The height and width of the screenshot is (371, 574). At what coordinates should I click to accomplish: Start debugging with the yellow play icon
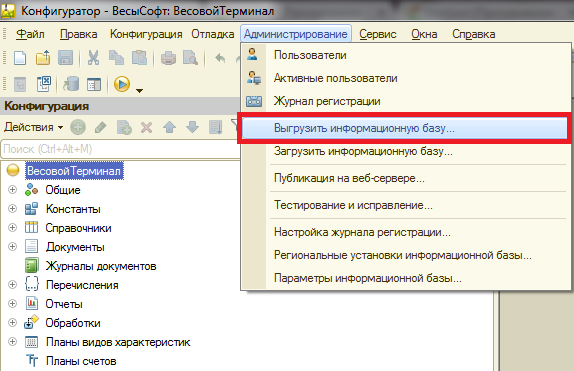[x=122, y=84]
